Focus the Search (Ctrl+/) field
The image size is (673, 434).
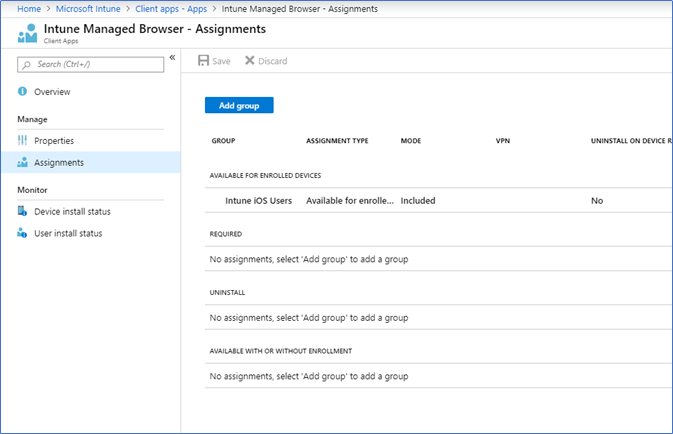91,64
